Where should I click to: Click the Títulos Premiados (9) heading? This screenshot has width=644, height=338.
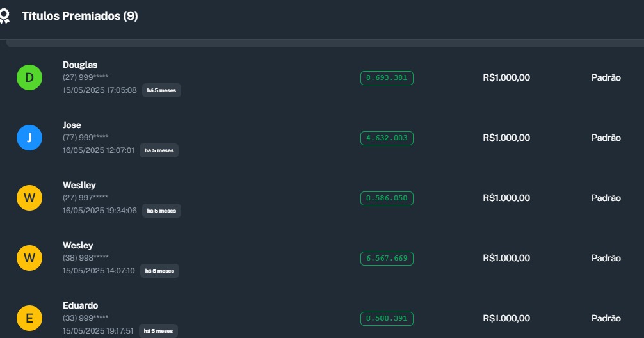[80, 16]
